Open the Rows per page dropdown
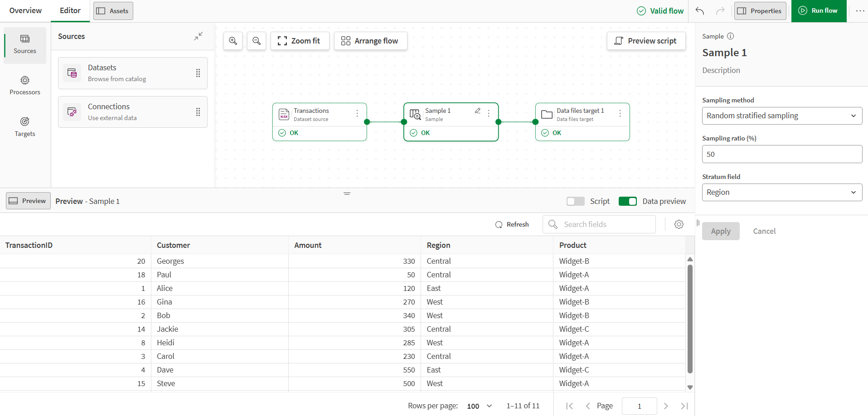The height and width of the screenshot is (416, 868). (478, 406)
